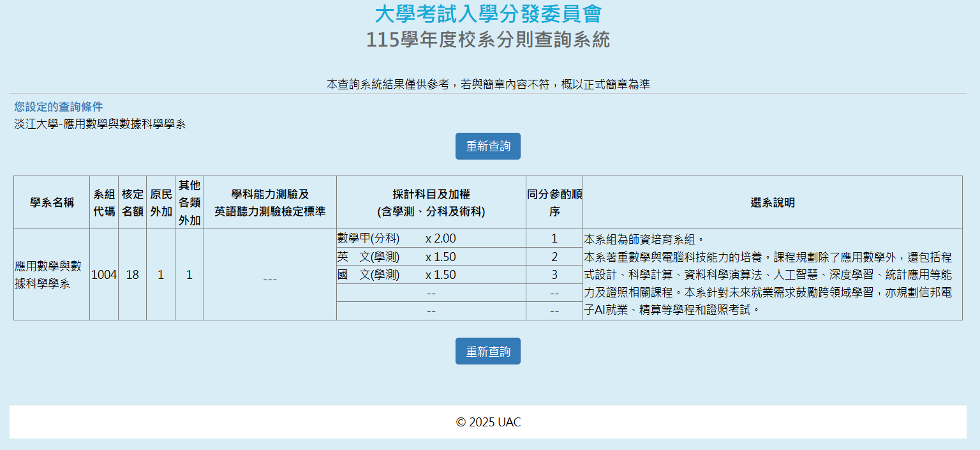Click the department code cell 1004
Screen dimensions: 980x450
(x=104, y=275)
